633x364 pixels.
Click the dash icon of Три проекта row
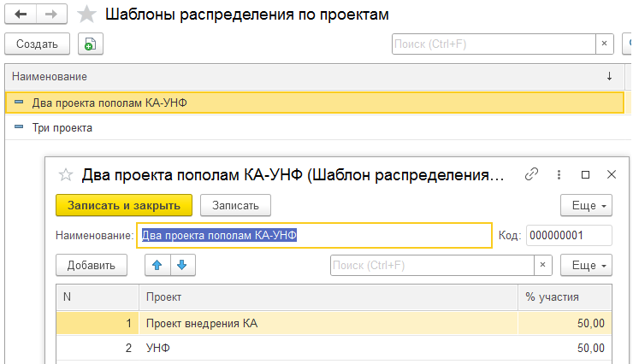19,127
